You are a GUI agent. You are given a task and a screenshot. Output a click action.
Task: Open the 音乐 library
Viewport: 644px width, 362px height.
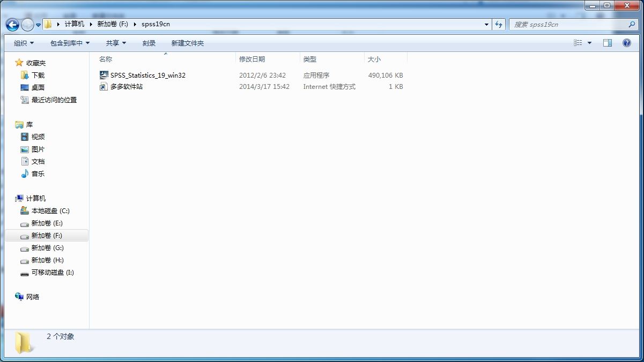pyautogui.click(x=38, y=174)
